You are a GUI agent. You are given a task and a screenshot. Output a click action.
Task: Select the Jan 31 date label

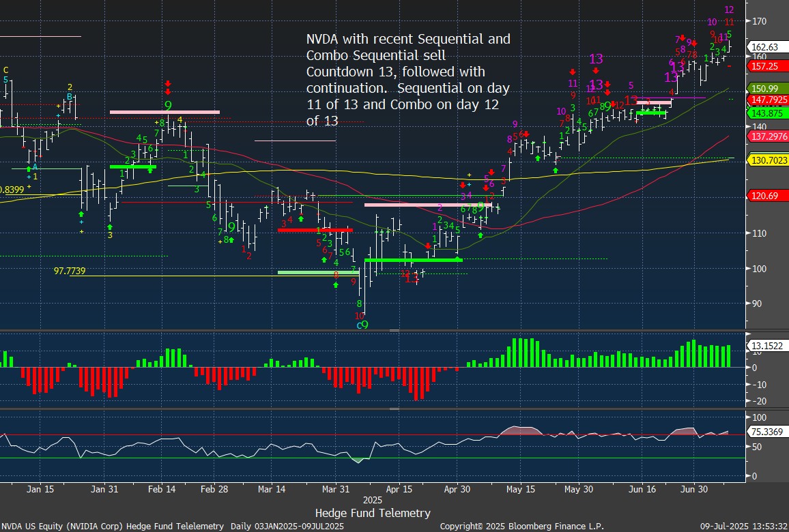pos(104,489)
